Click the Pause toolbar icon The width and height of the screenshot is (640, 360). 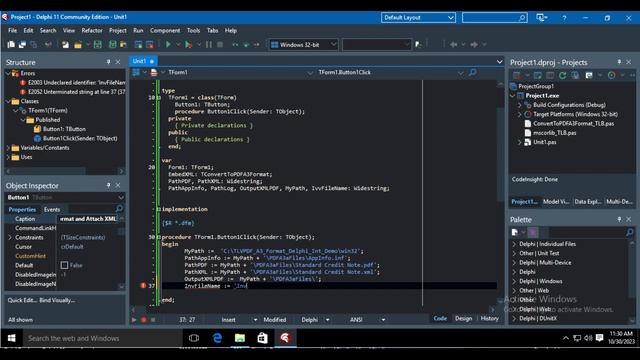pyautogui.click(x=209, y=44)
